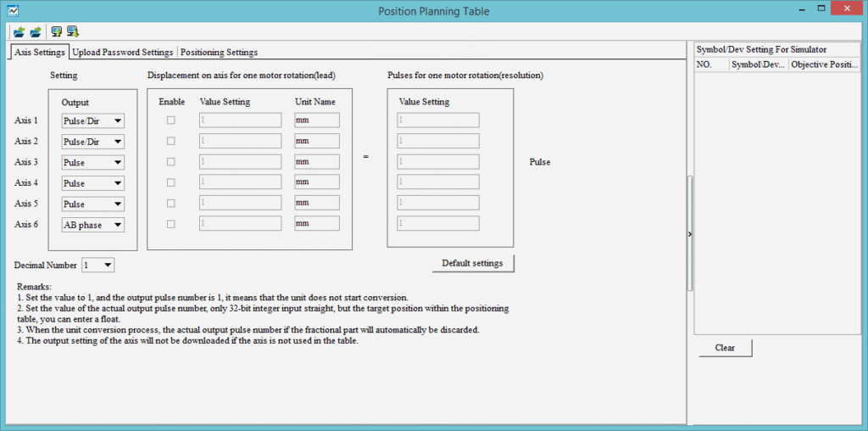Open the Axis 4 Pulse output dropdown

(93, 183)
